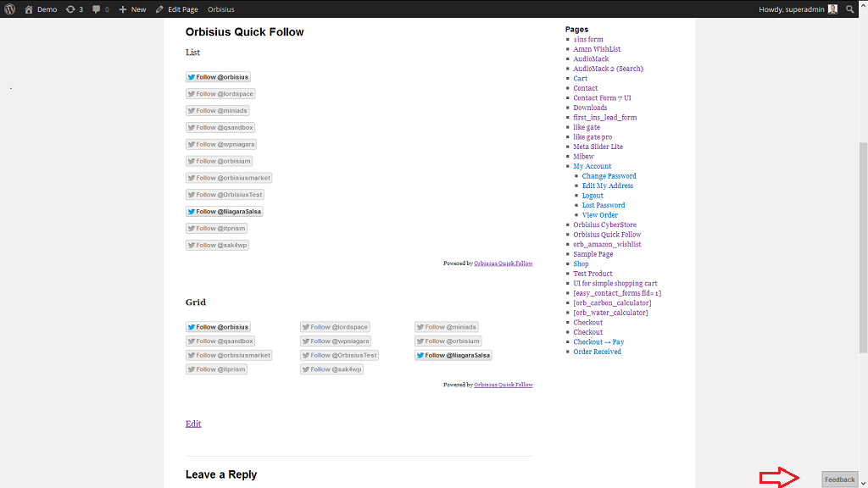Click Follow @sak4wp in List
The width and height of the screenshot is (868, 488).
click(x=217, y=245)
